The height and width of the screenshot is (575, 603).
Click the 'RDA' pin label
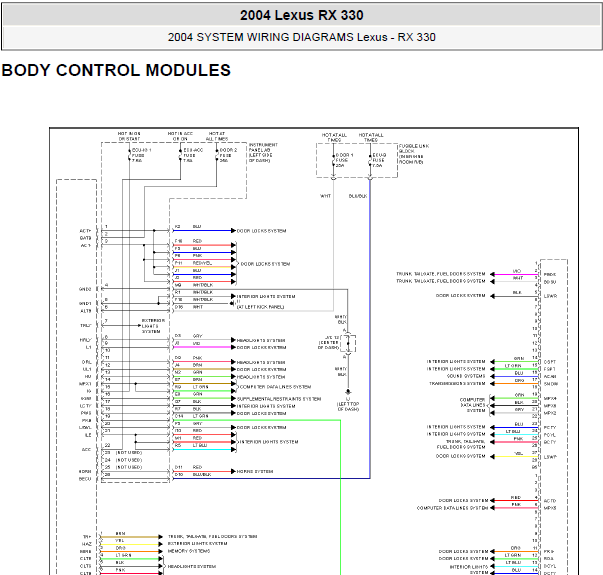click(x=549, y=559)
